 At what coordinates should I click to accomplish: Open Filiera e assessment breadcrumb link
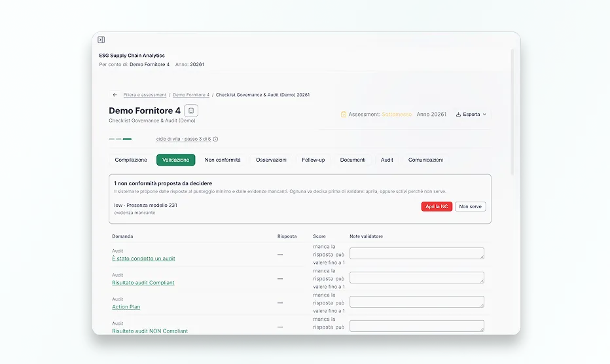pyautogui.click(x=145, y=95)
